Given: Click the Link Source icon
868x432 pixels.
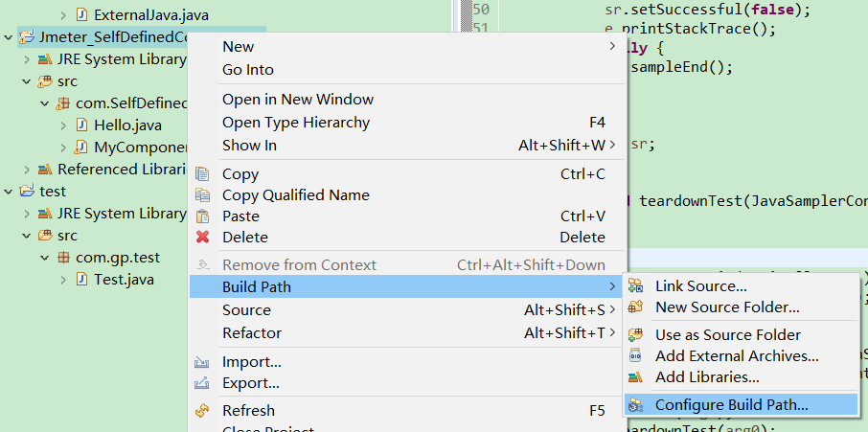Looking at the screenshot, I should pos(635,286).
